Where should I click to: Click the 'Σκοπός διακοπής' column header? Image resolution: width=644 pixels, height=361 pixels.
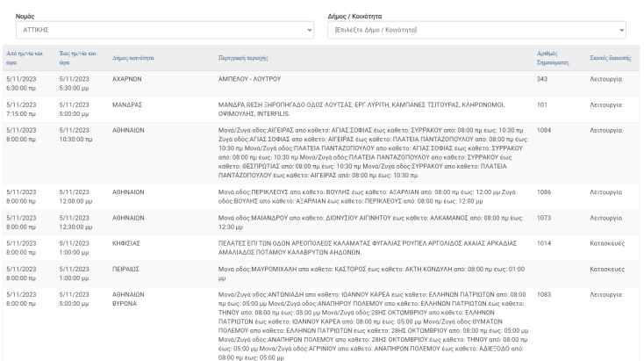point(607,58)
